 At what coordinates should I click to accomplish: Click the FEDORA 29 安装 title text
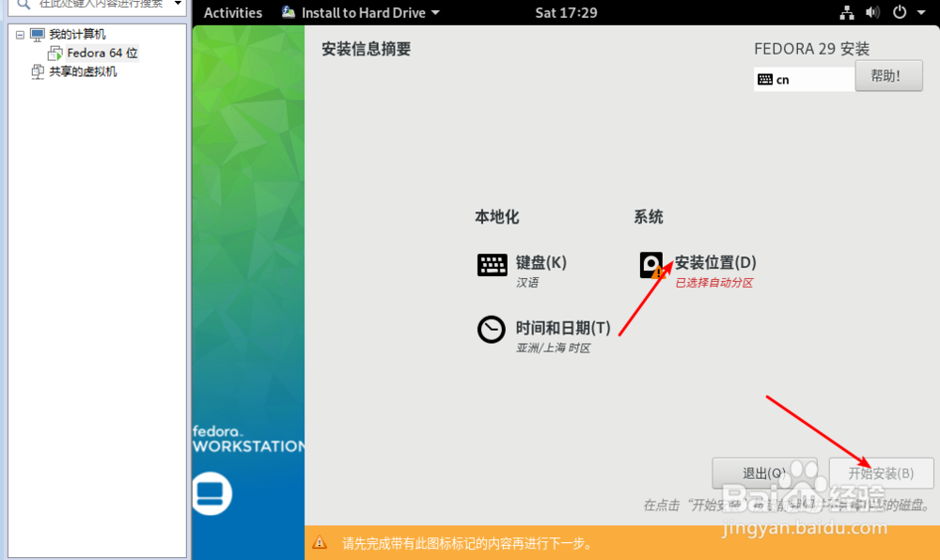[x=812, y=49]
